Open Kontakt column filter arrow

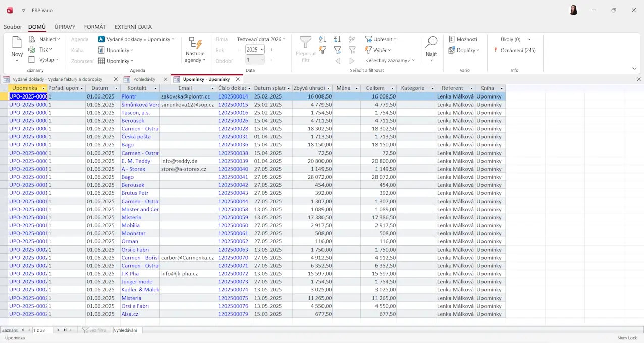click(156, 88)
